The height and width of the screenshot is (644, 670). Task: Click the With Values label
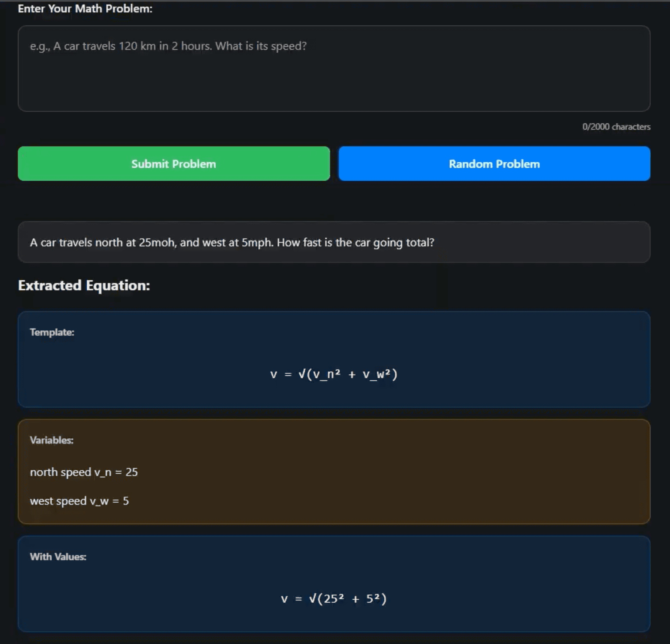(x=58, y=557)
